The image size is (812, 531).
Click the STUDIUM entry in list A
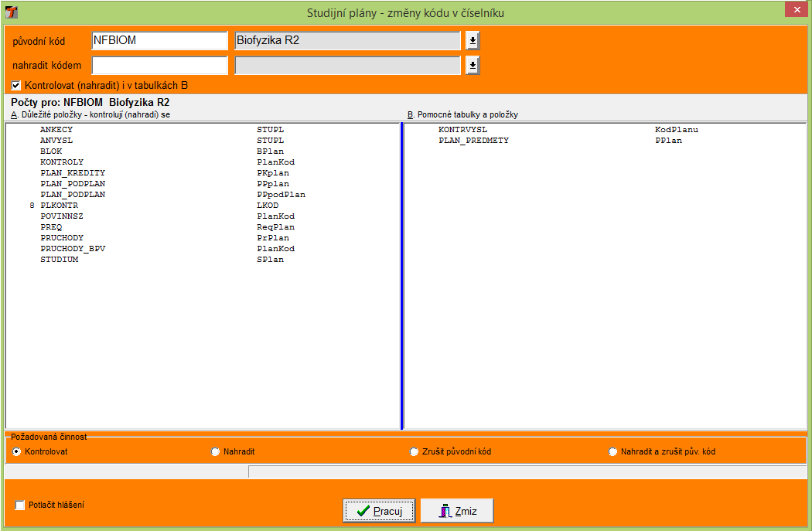point(59,260)
